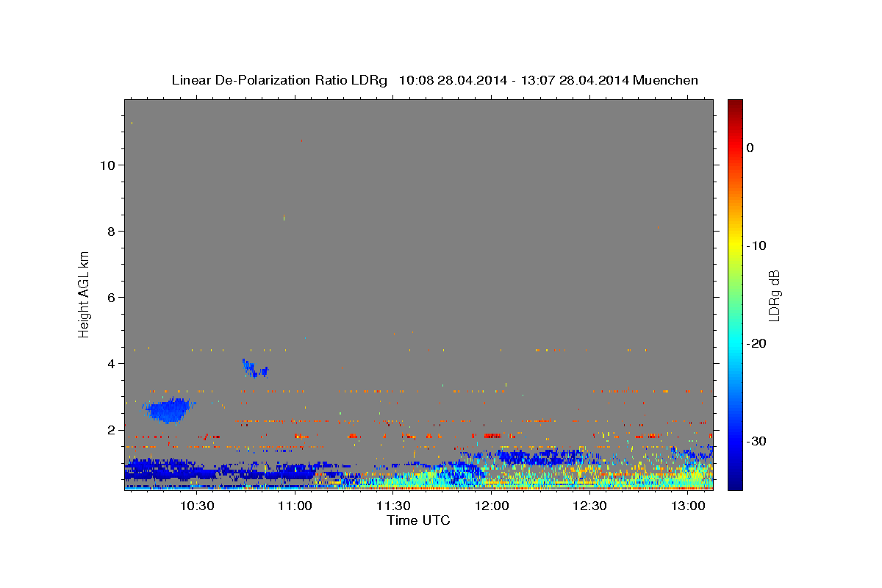This screenshot has width=882, height=588.
Task: Click the 13:00 time tick label
Action: click(x=687, y=506)
